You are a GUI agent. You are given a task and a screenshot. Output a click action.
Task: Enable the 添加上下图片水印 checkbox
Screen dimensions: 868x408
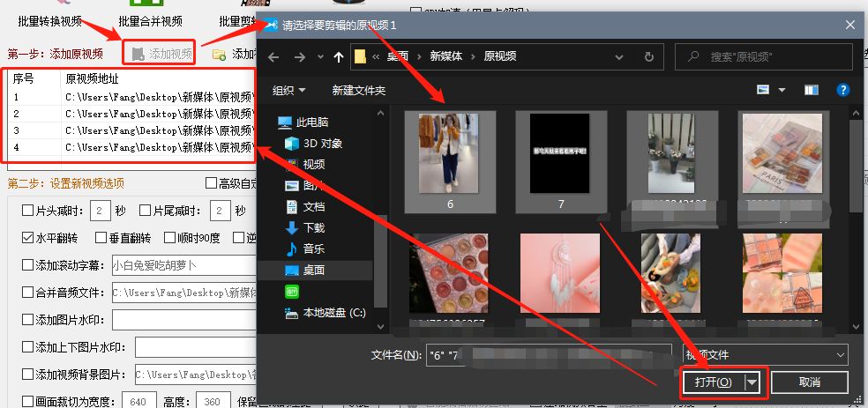[27, 346]
